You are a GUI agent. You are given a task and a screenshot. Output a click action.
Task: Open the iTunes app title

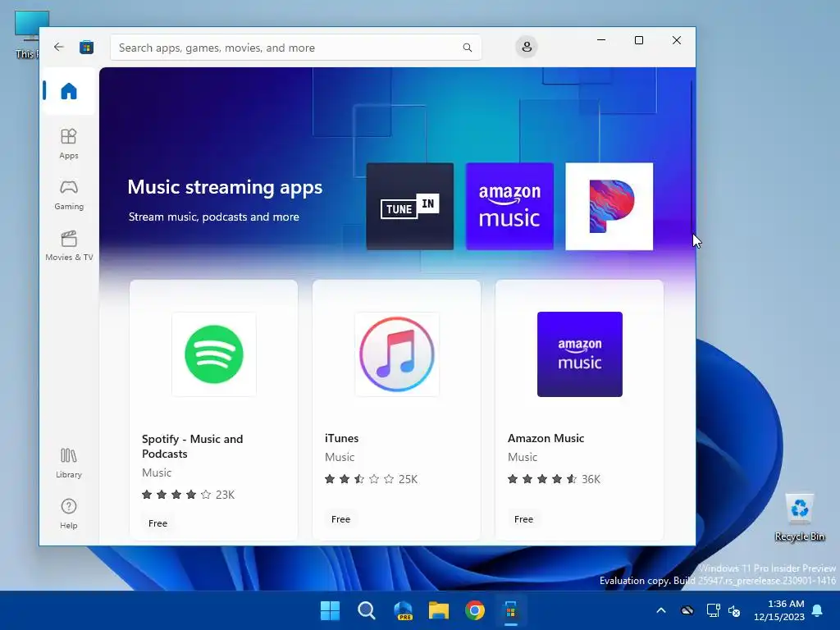click(342, 438)
